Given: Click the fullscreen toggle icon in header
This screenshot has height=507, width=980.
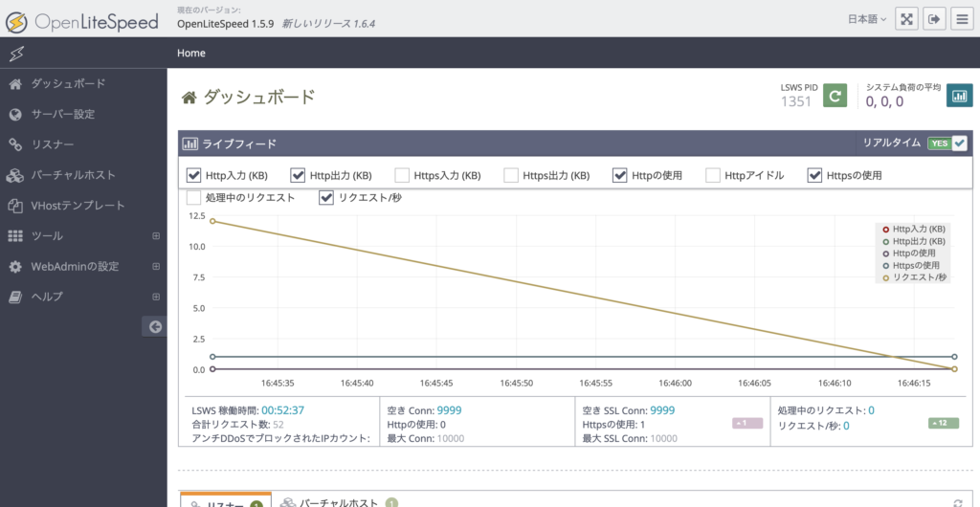Looking at the screenshot, I should [906, 18].
